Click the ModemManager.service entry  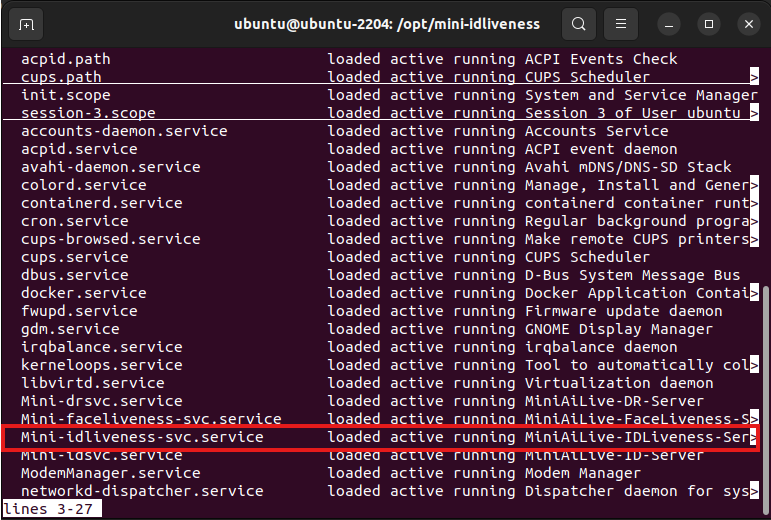[x=111, y=473]
